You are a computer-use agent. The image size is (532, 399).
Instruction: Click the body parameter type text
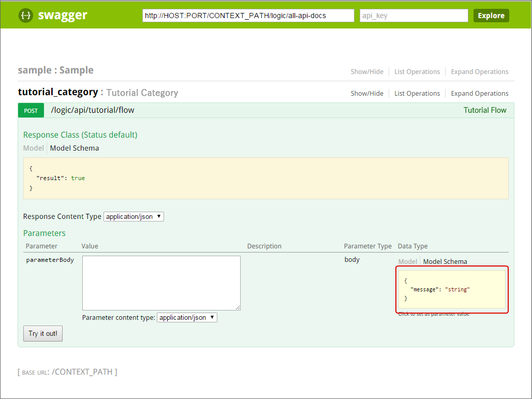pyautogui.click(x=352, y=260)
